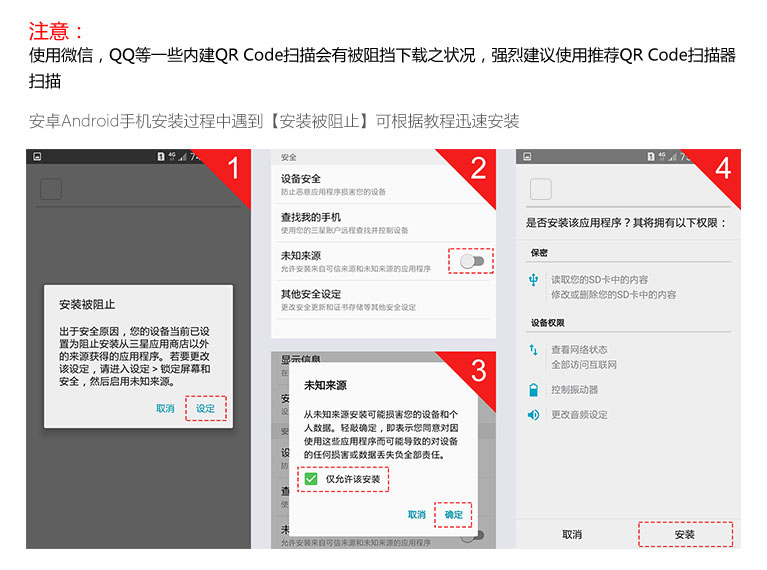Click the battery-shaped icon beside 控制振动器
767x570 pixels.
pos(534,390)
